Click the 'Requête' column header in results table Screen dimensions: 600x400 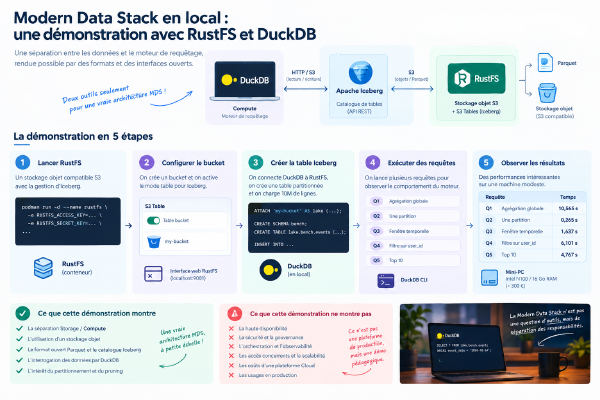[x=495, y=197]
